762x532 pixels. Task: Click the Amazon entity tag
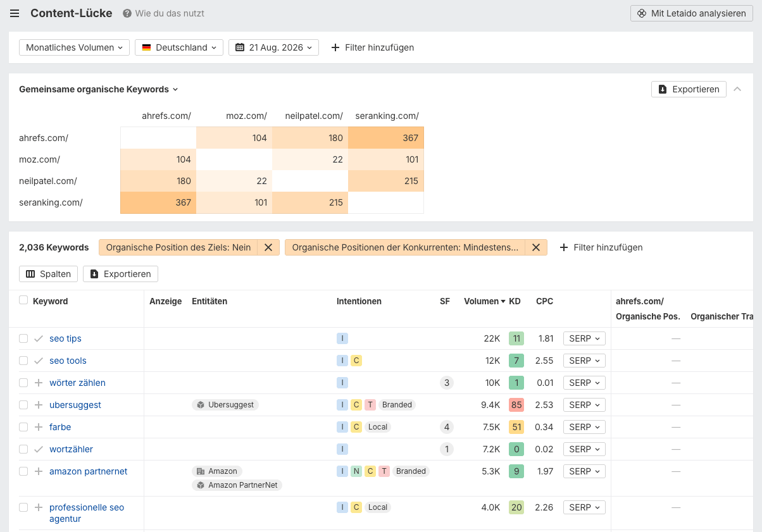(217, 471)
